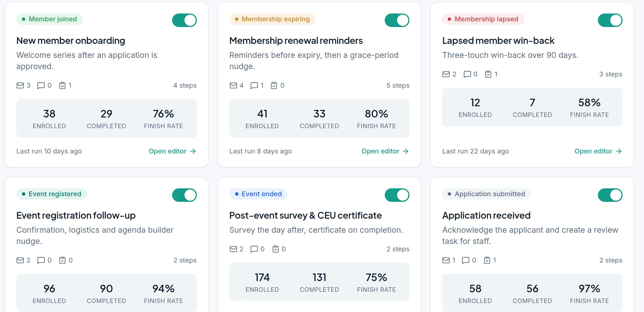Open editor for Membership renewal reminders
Screen dimensions: 644x312
point(385,151)
